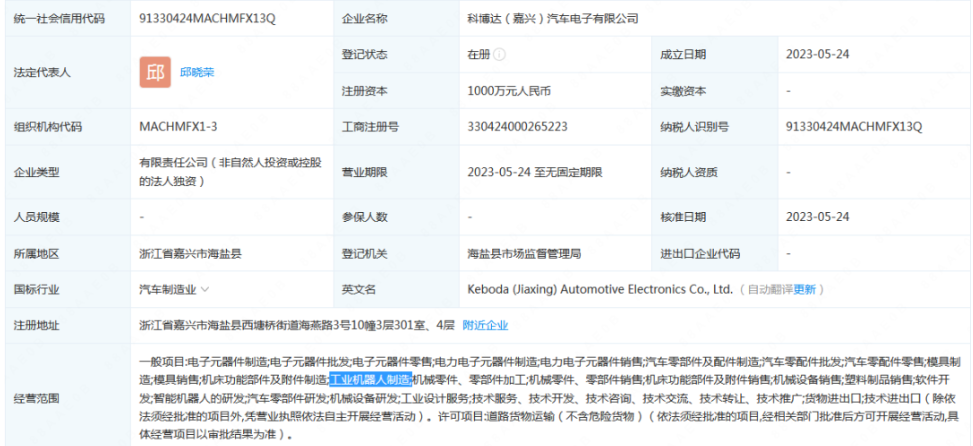Click the 实缴资本 label
Viewport: 973px width, 446px height.
[683, 91]
